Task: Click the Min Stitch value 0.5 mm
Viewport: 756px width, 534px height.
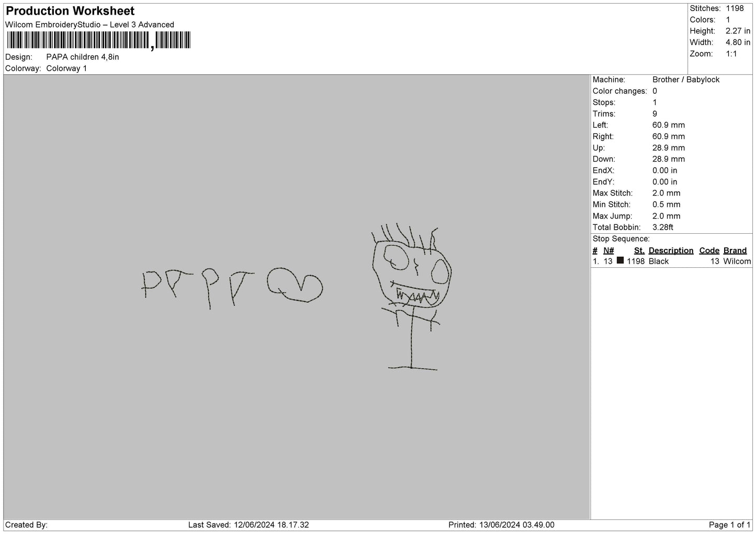Action: tap(667, 204)
